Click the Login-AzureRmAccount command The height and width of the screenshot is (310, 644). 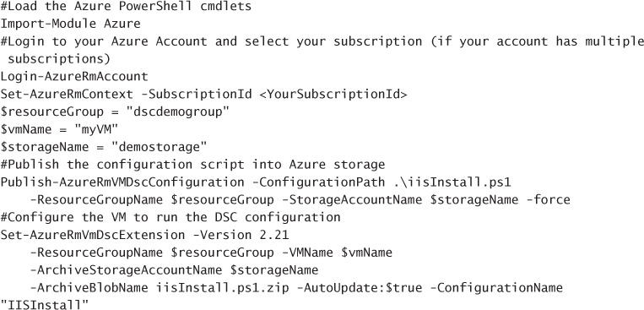[x=74, y=77]
